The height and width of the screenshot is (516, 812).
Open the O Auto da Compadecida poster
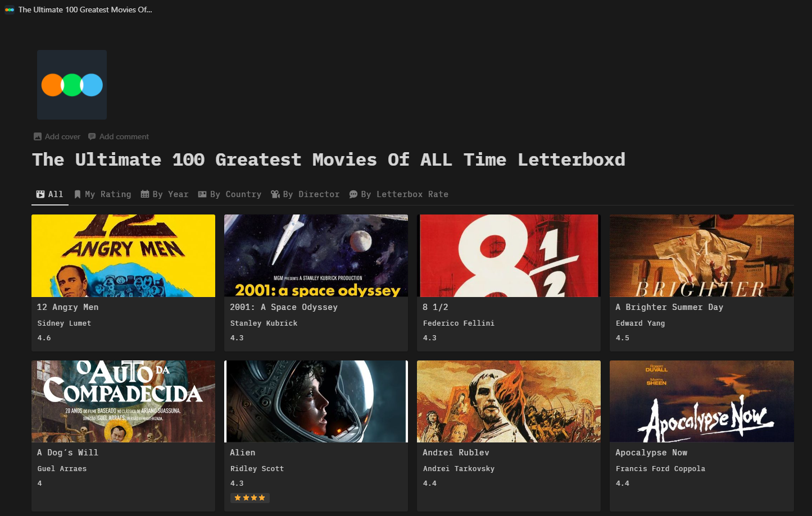[x=124, y=401]
